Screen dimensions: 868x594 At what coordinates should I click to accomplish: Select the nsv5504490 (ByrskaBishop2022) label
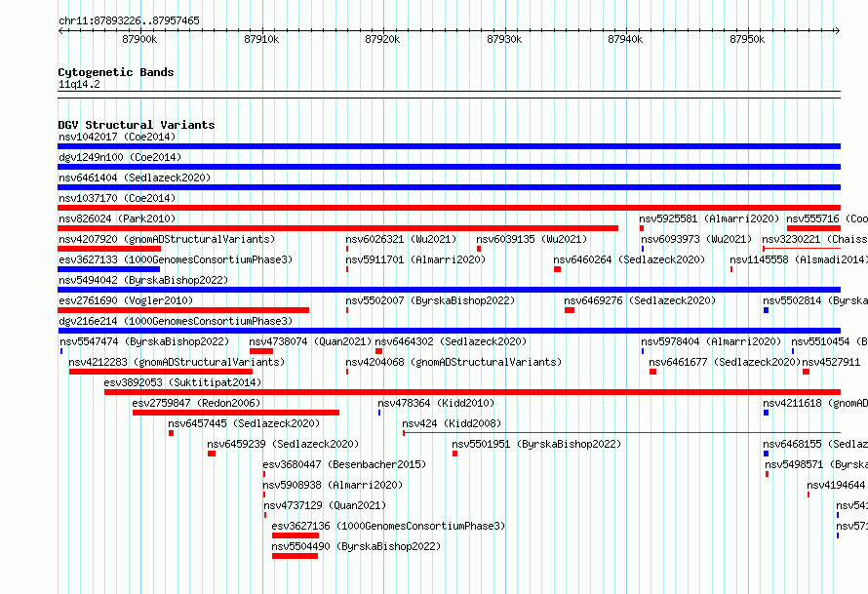click(x=357, y=546)
